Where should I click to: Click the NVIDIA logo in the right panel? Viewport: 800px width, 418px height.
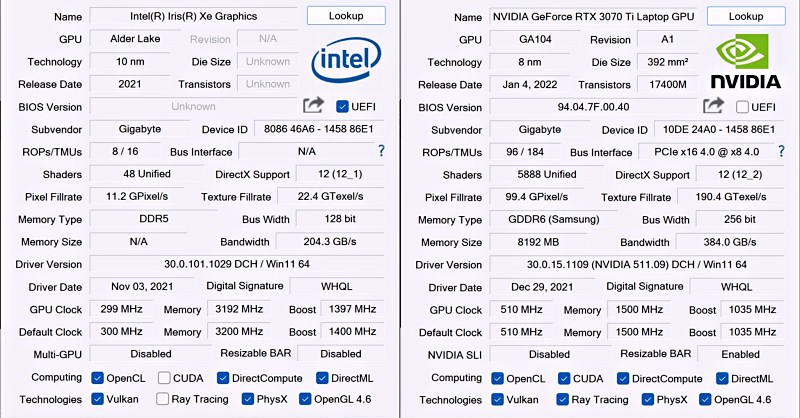[x=745, y=62]
